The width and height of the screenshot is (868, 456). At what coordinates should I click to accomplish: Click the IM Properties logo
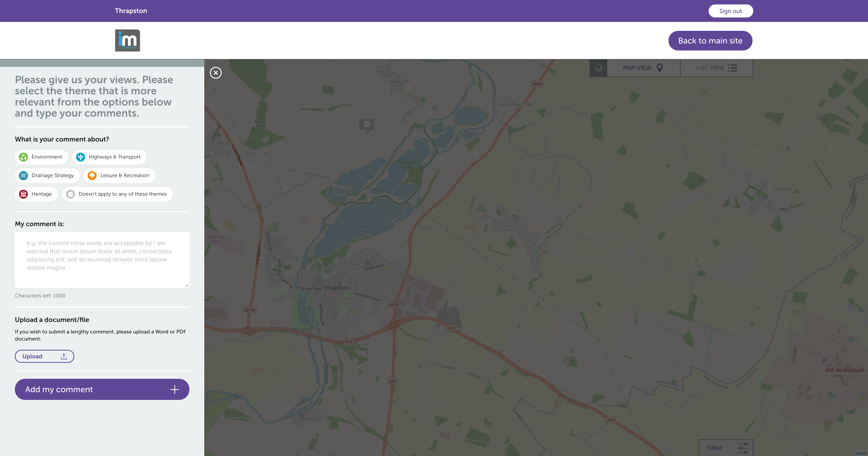127,40
